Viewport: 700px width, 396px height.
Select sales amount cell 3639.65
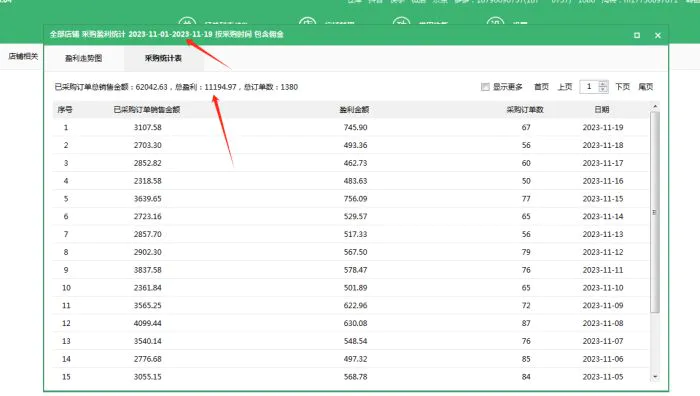(147, 199)
